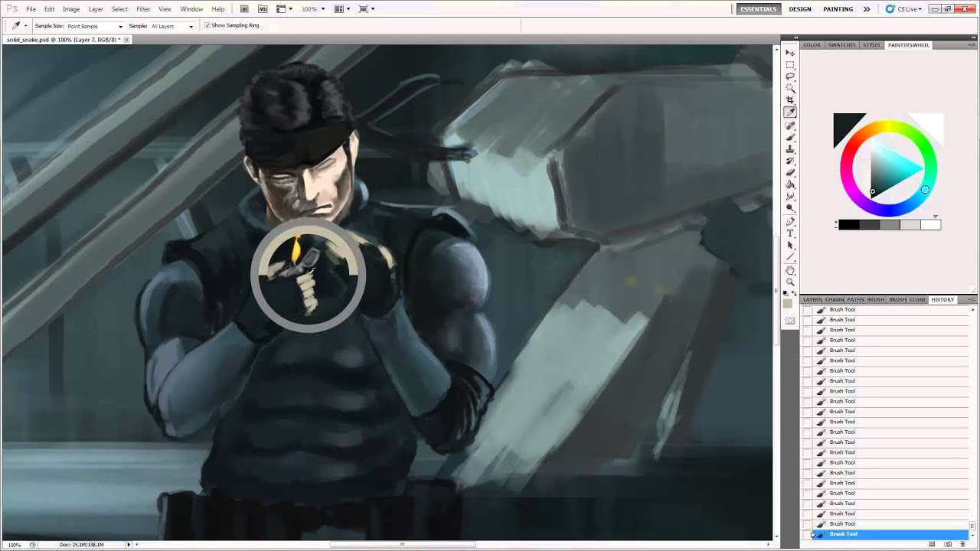Select the Type tool
This screenshot has height=551, width=980.
(790, 233)
